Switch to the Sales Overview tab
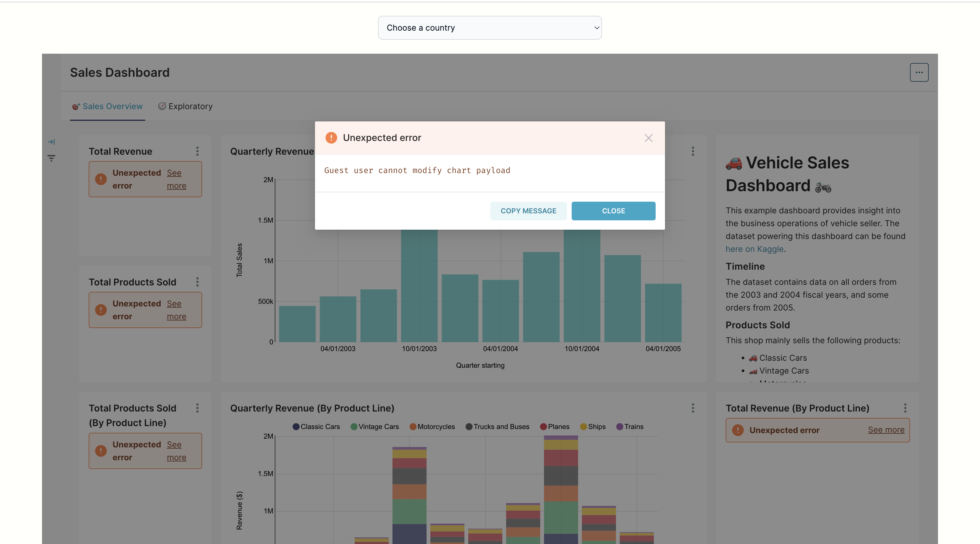Viewport: 980px width, 544px height. (107, 106)
